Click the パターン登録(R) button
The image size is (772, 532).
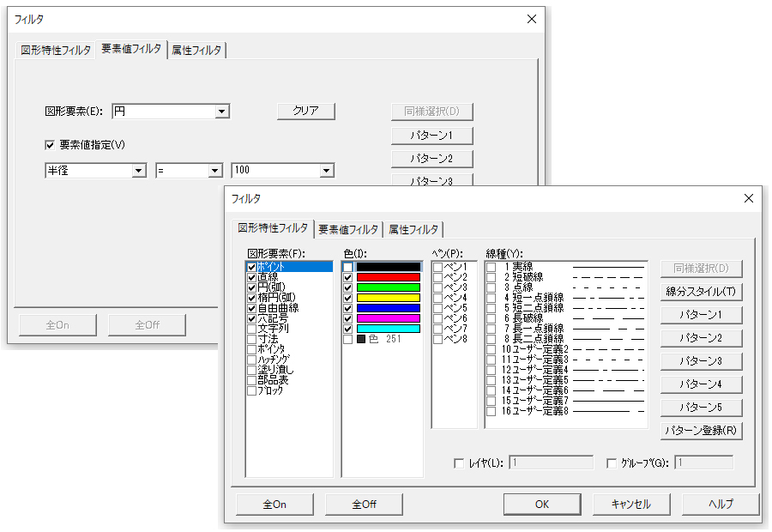pyautogui.click(x=701, y=430)
